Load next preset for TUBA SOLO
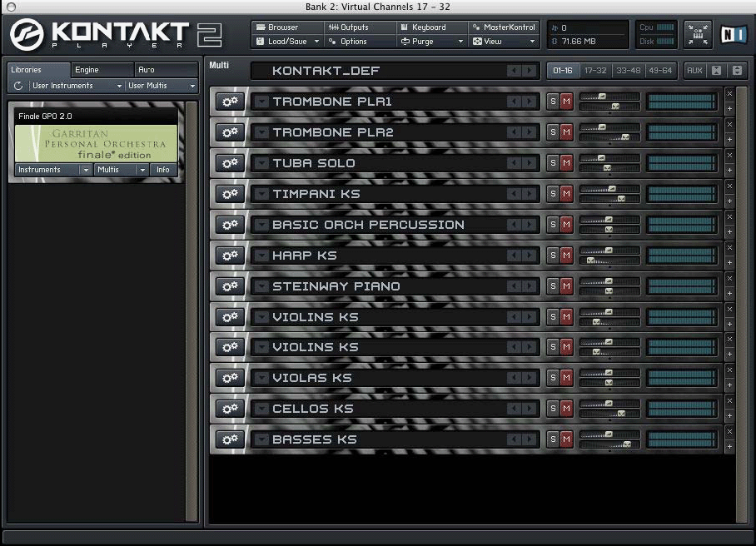The image size is (756, 546). tap(530, 163)
